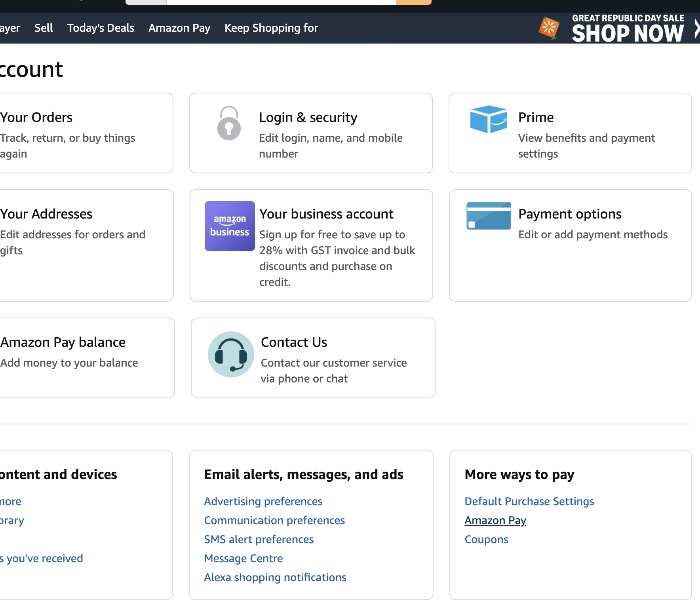Click 'Contact our customer service via phone or chat' text
700x616 pixels.
333,371
